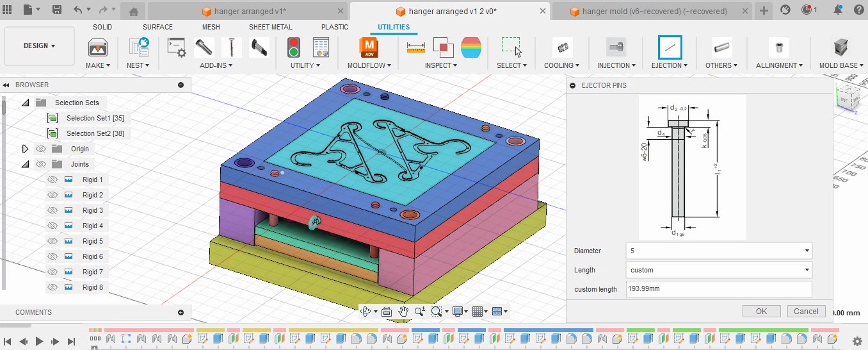Toggle visibility of Joints folder
This screenshot has height=350, width=868.
coord(42,164)
